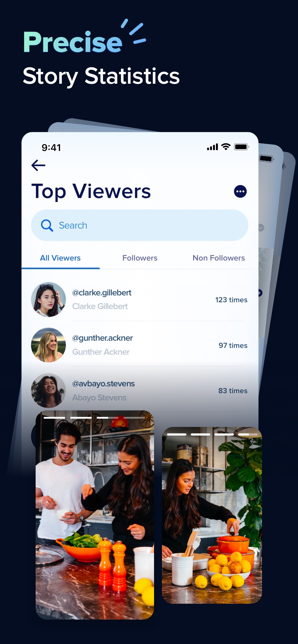Click the 9:41 clock in the status bar
The height and width of the screenshot is (644, 298).
coord(51,147)
